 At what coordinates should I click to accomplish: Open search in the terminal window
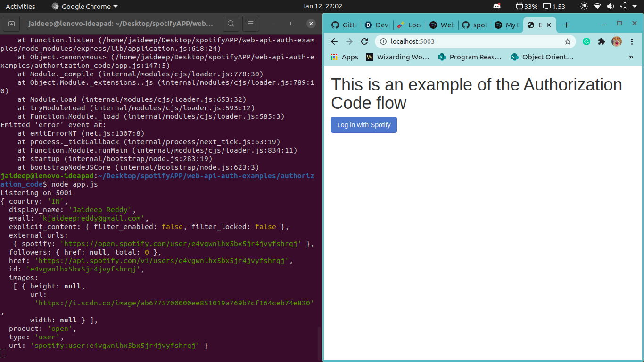231,24
